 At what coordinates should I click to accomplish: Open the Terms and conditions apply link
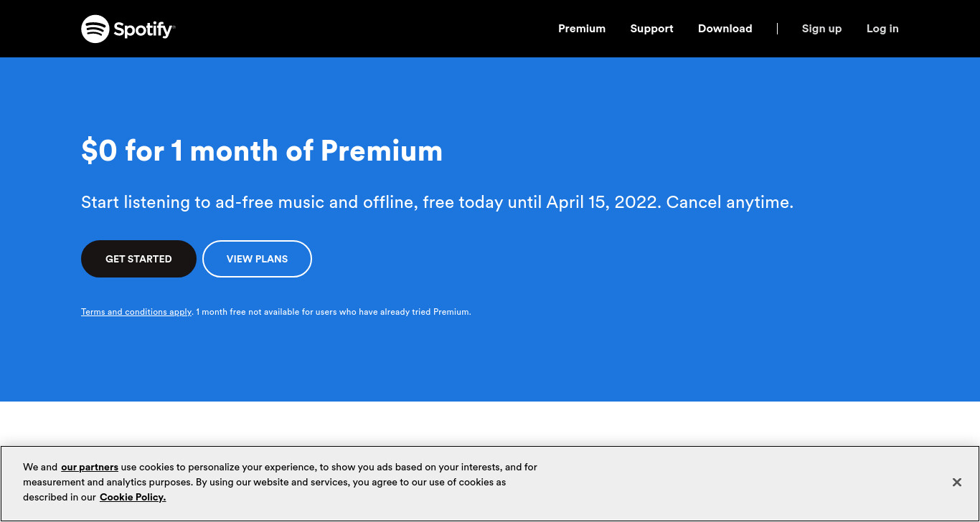coord(136,312)
